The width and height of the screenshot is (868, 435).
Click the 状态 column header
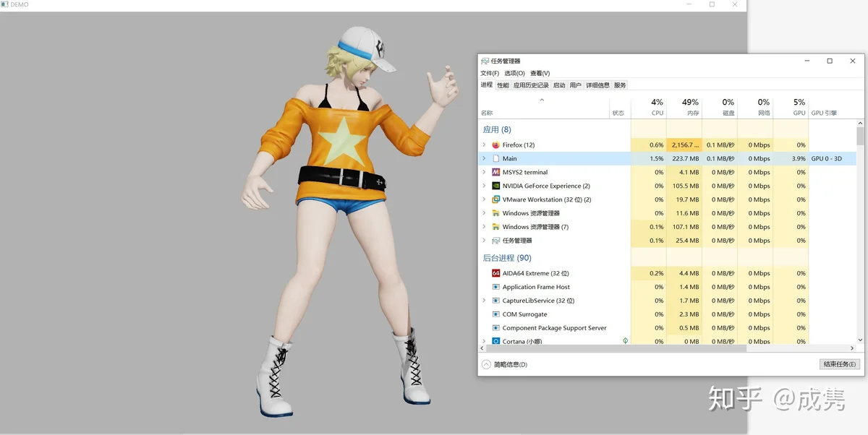click(618, 113)
